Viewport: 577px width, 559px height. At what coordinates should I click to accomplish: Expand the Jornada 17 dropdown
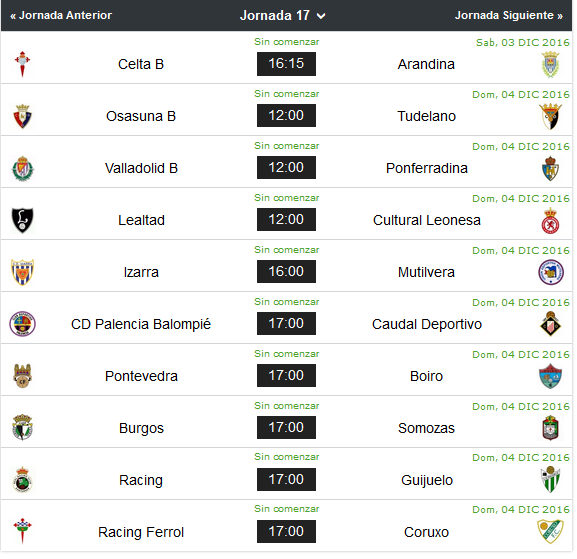[283, 15]
